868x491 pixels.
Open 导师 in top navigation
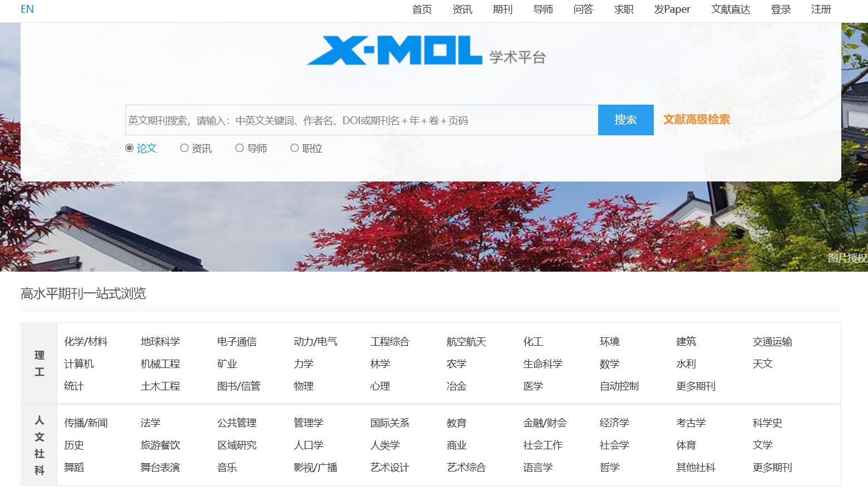click(x=543, y=9)
